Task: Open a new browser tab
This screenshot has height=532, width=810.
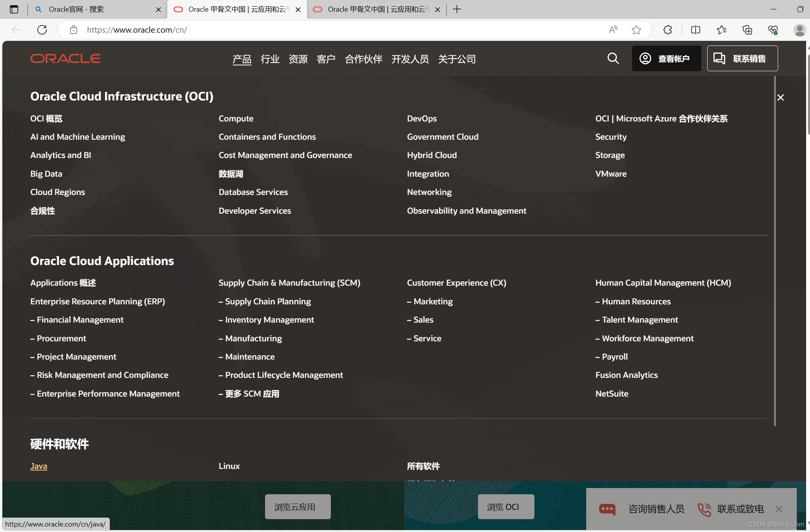Action: pyautogui.click(x=457, y=9)
